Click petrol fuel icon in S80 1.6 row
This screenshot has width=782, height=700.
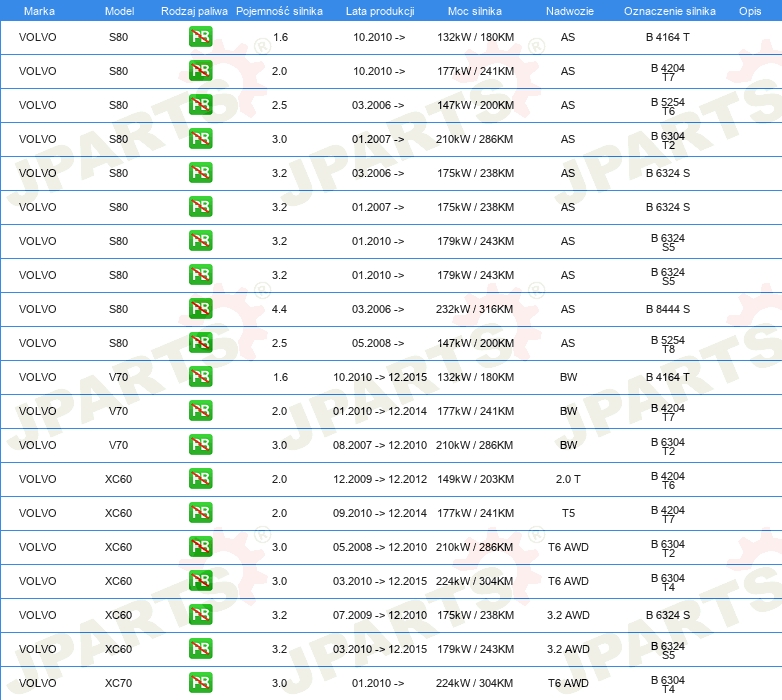(x=200, y=37)
